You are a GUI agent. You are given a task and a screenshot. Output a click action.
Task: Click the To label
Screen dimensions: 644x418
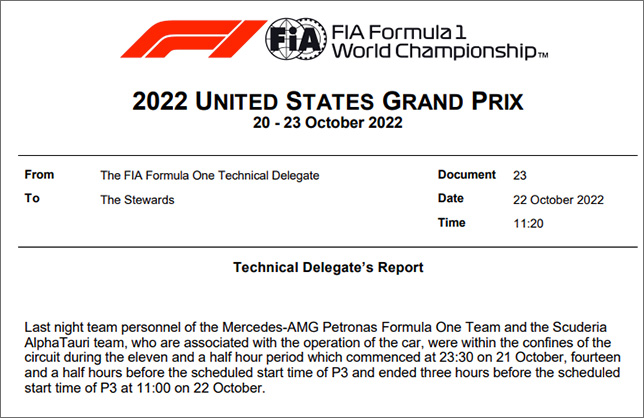tap(32, 198)
